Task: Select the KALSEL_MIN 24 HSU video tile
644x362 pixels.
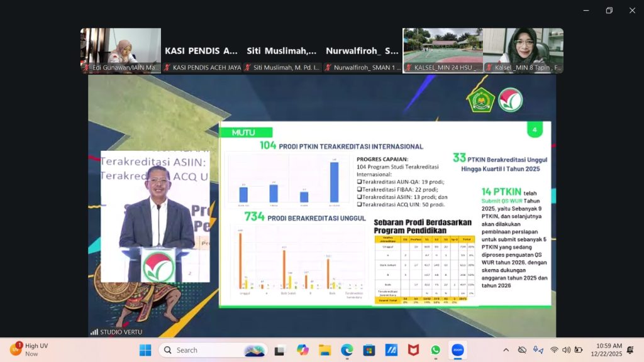Action: [x=443, y=50]
